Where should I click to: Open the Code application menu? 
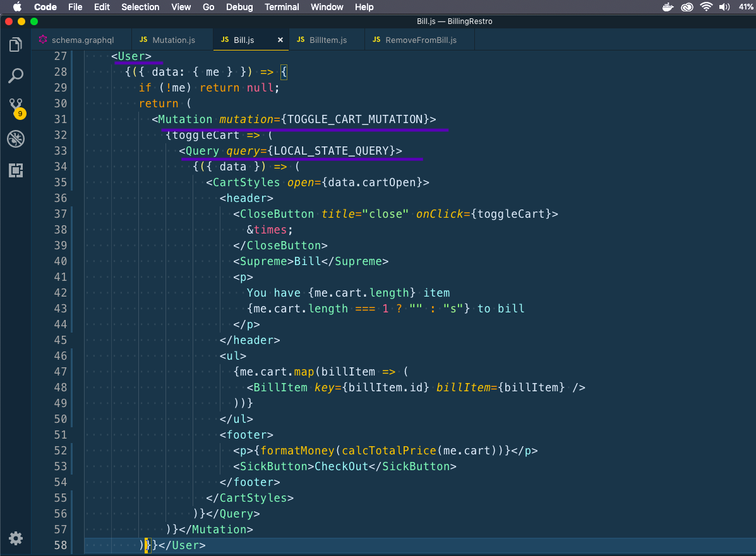coord(45,7)
